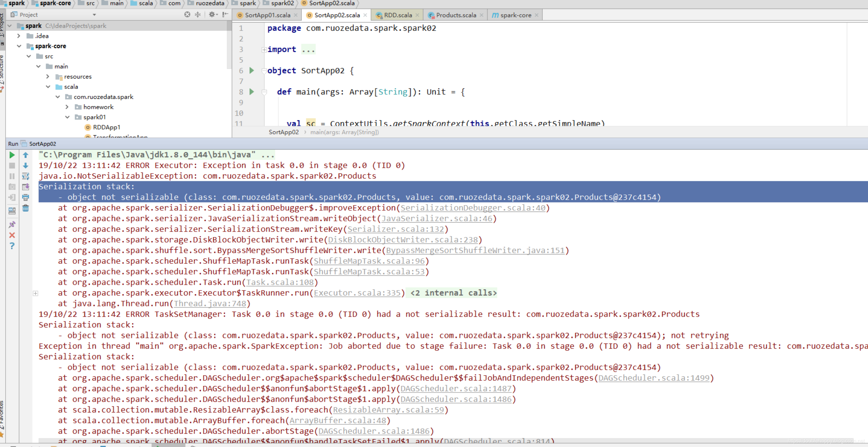This screenshot has height=447, width=868.
Task: Clear console with trash icon
Action: click(26, 208)
